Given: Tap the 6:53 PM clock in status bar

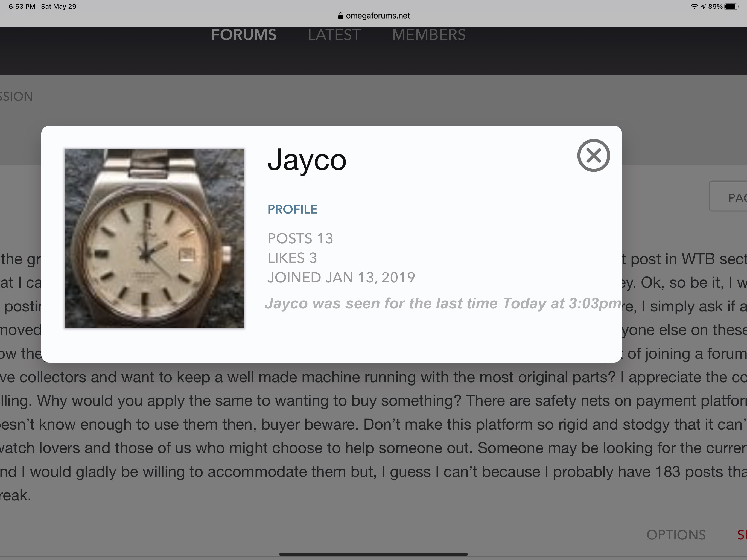Looking at the screenshot, I should coord(22,6).
